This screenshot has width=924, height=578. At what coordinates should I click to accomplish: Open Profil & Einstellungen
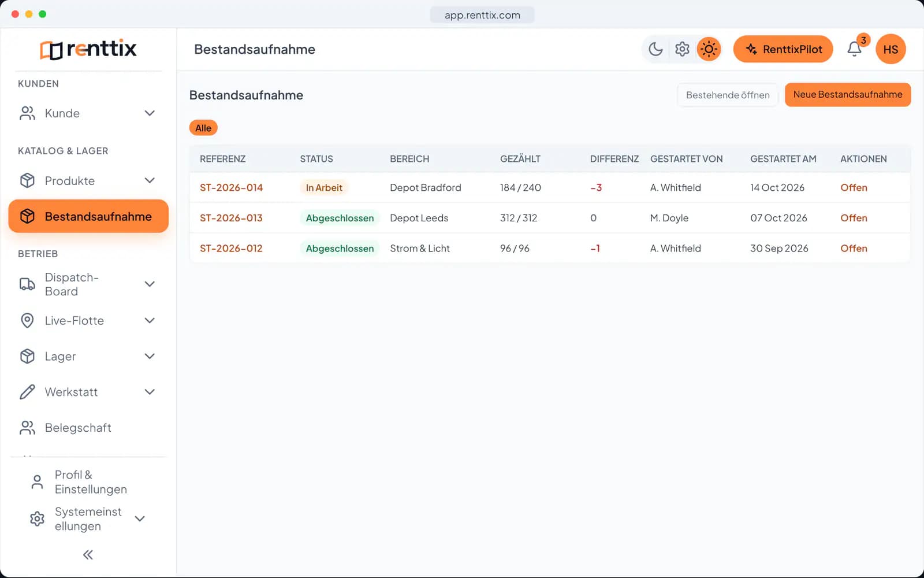click(88, 482)
